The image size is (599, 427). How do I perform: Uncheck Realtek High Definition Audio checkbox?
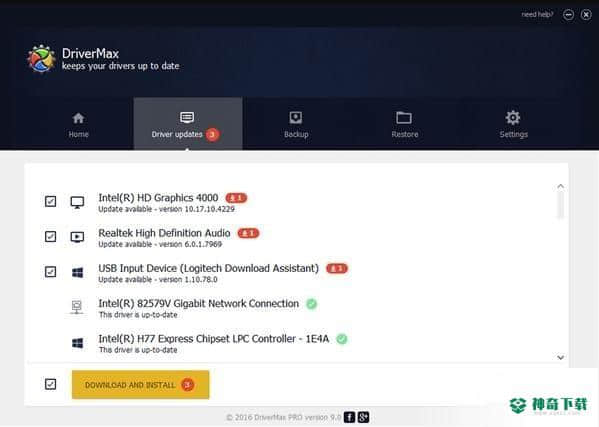[50, 236]
